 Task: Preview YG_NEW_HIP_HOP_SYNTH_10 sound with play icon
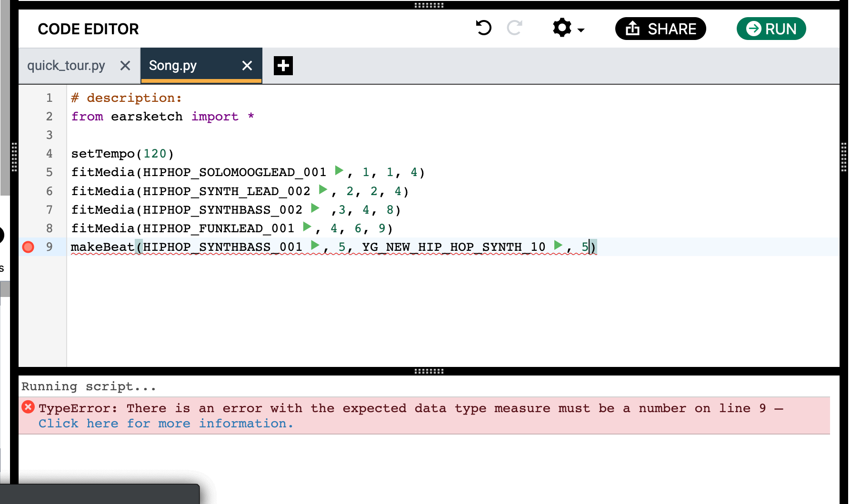pos(558,246)
